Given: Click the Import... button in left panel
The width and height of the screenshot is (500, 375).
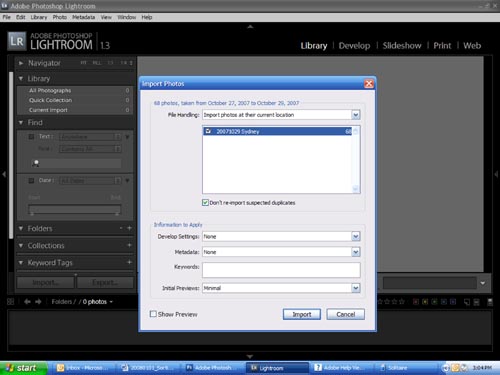Looking at the screenshot, I should click(46, 283).
